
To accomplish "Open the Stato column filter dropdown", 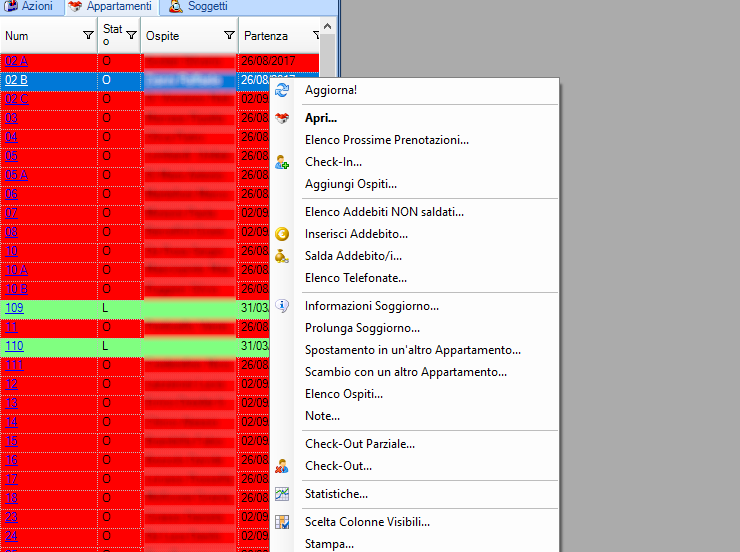I will 130,36.
